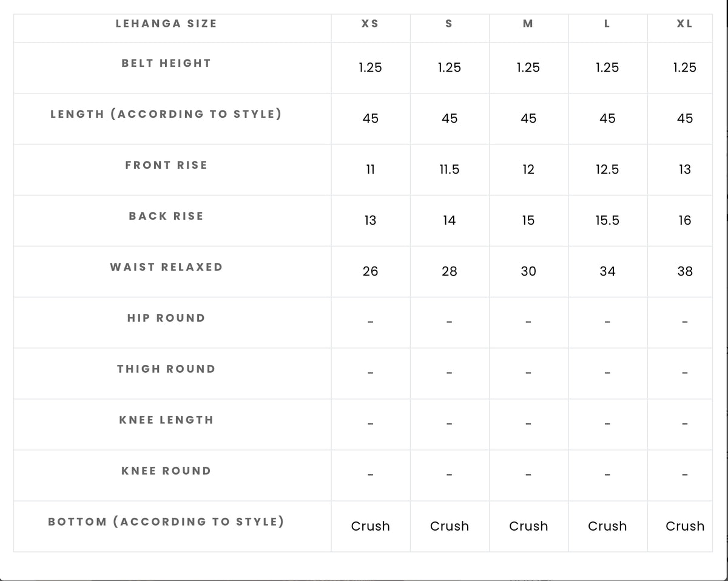This screenshot has width=728, height=581.
Task: Click BOTTOM (ACCORDING TO STYLE) label
Action: coord(166,522)
